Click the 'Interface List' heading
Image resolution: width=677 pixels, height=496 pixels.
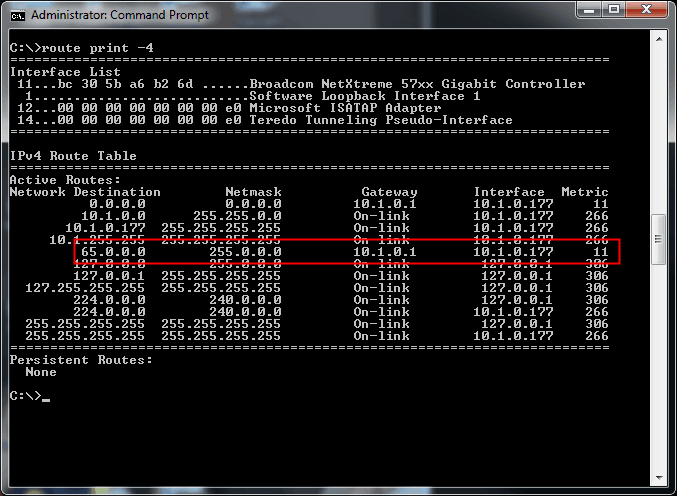[65, 72]
